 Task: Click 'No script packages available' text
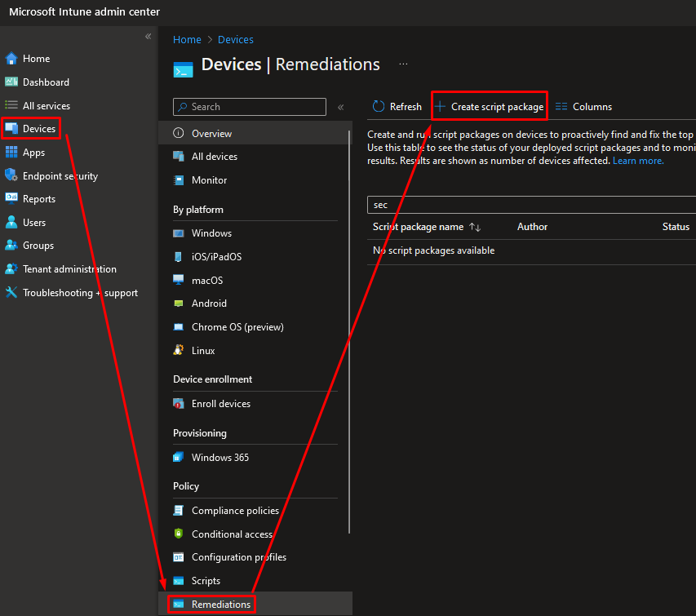pyautogui.click(x=433, y=250)
